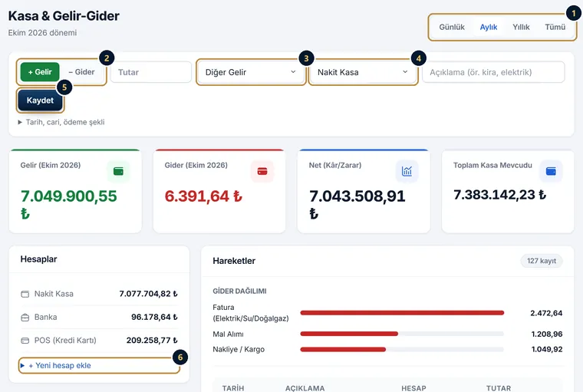The height and width of the screenshot is (392, 583).
Task: Click the GİDER DAĞILIMI label
Action: pos(239,292)
